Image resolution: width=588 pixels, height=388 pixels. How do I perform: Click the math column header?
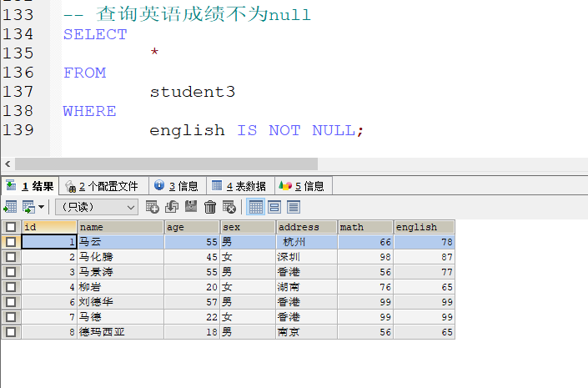[366, 227]
